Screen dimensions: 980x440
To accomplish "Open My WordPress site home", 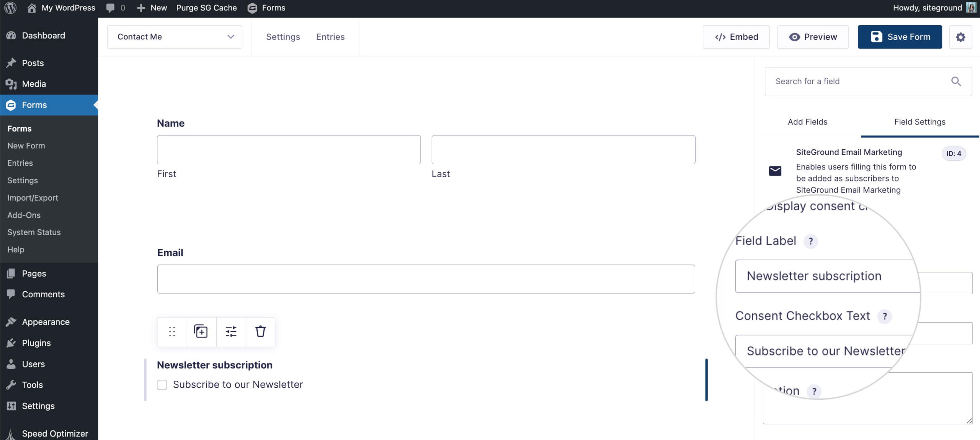I will click(61, 8).
